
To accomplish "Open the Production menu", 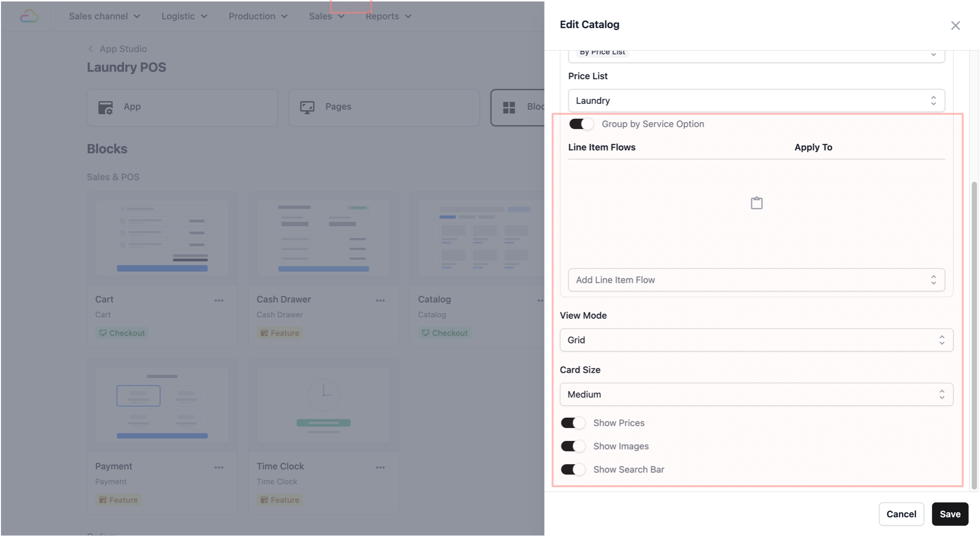I will click(257, 16).
